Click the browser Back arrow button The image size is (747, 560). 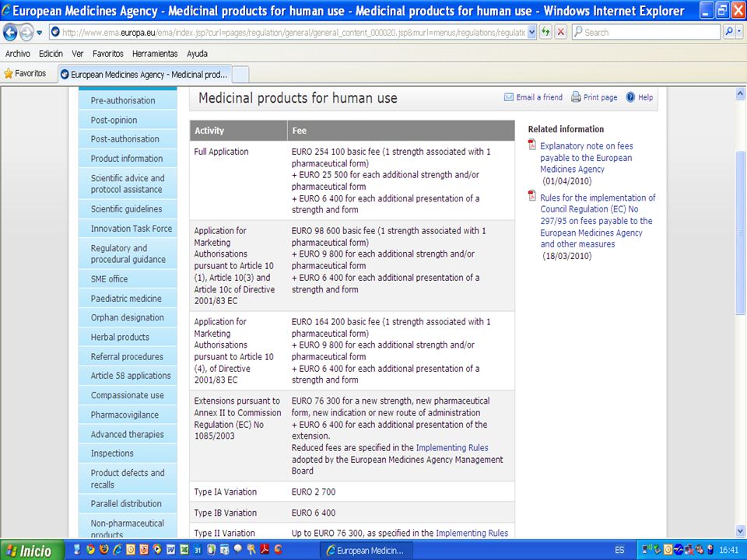(x=10, y=33)
